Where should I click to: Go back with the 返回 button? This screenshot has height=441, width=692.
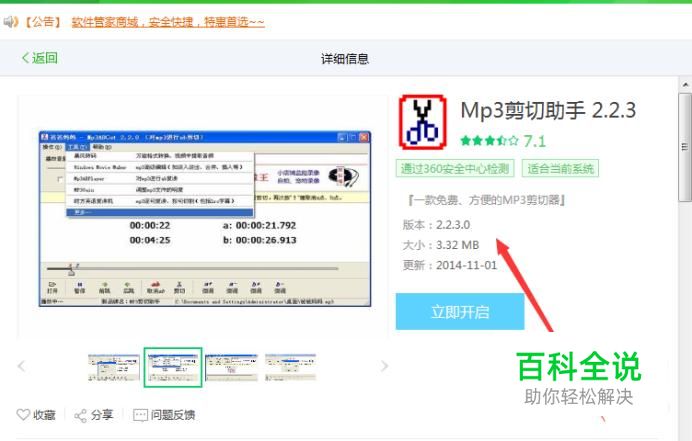tap(40, 58)
